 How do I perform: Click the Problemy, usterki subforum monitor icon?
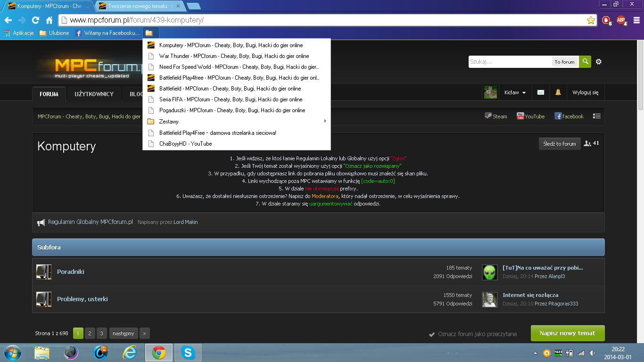click(x=44, y=299)
